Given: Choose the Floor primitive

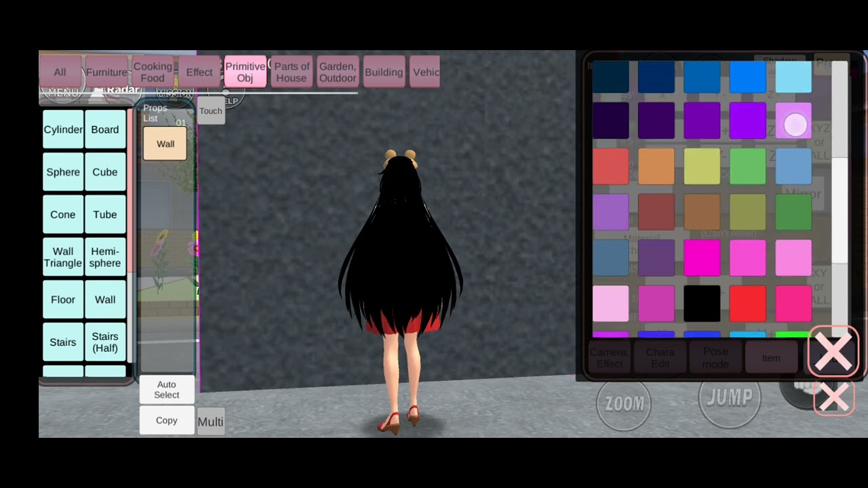Looking at the screenshot, I should [x=63, y=300].
